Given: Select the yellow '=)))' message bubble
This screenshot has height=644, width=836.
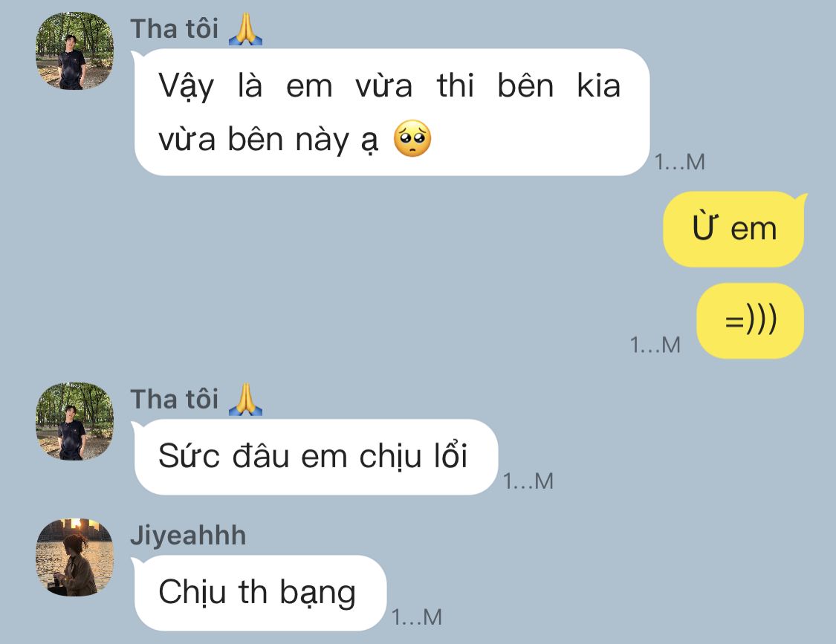Looking at the screenshot, I should pos(750,321).
